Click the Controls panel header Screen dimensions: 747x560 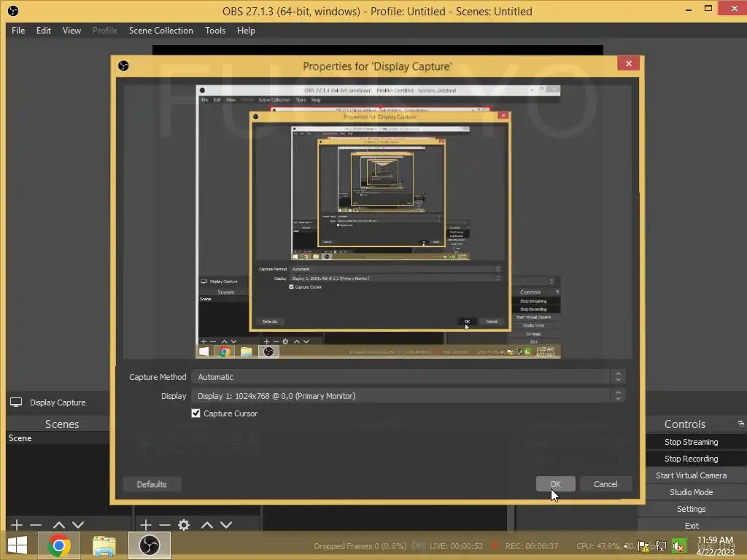click(x=684, y=424)
